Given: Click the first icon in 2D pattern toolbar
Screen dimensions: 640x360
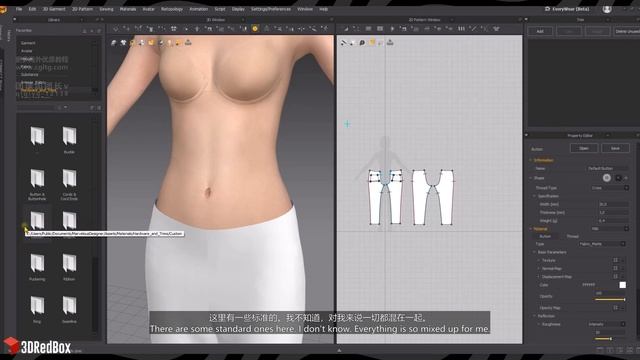Looking at the screenshot, I should (x=346, y=29).
